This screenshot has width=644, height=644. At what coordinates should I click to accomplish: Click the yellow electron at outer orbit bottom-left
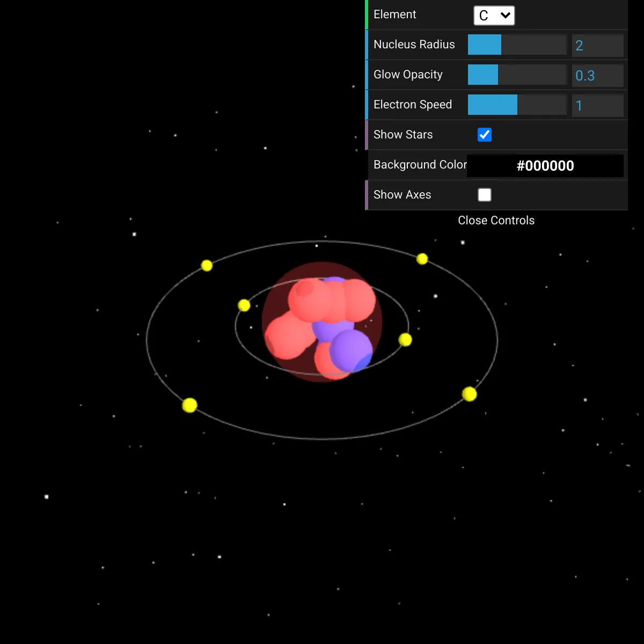pos(189,405)
